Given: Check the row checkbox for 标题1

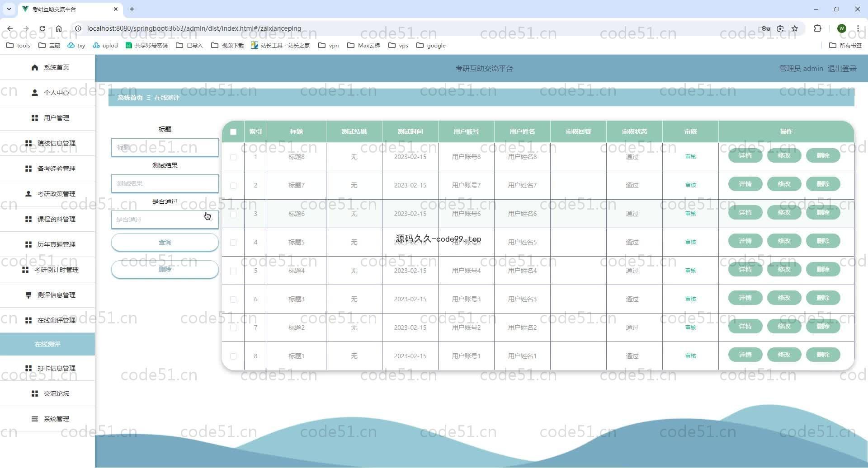Looking at the screenshot, I should tap(233, 356).
